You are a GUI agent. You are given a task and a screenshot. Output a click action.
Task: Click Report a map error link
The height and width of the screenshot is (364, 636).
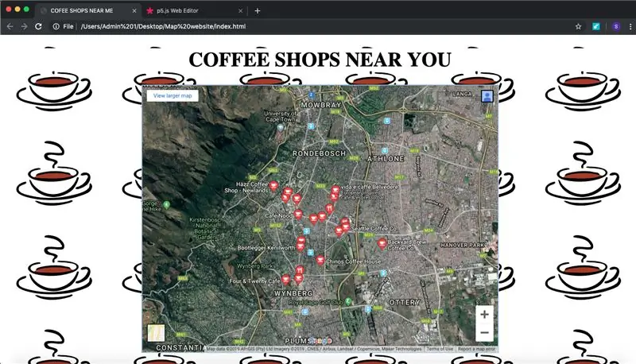tap(476, 349)
